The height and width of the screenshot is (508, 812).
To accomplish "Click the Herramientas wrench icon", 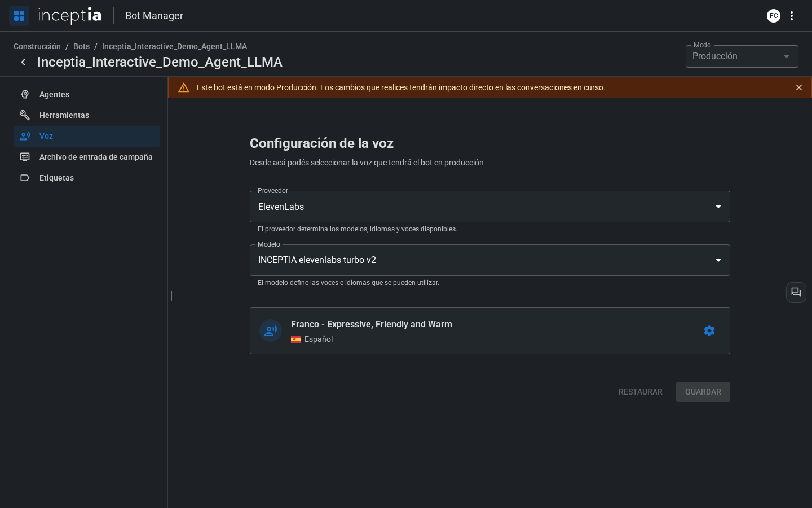I will 25,115.
